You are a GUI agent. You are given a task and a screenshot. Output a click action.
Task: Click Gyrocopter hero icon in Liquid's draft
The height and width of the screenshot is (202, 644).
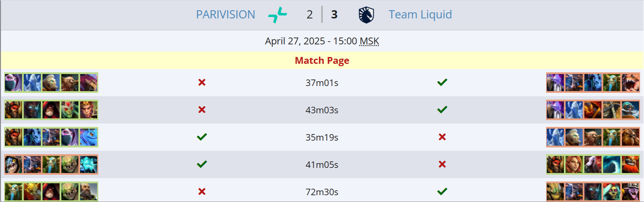[630, 110]
